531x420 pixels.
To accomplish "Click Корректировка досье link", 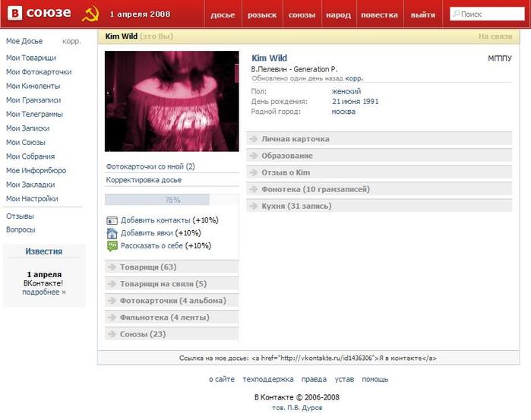I will click(144, 180).
